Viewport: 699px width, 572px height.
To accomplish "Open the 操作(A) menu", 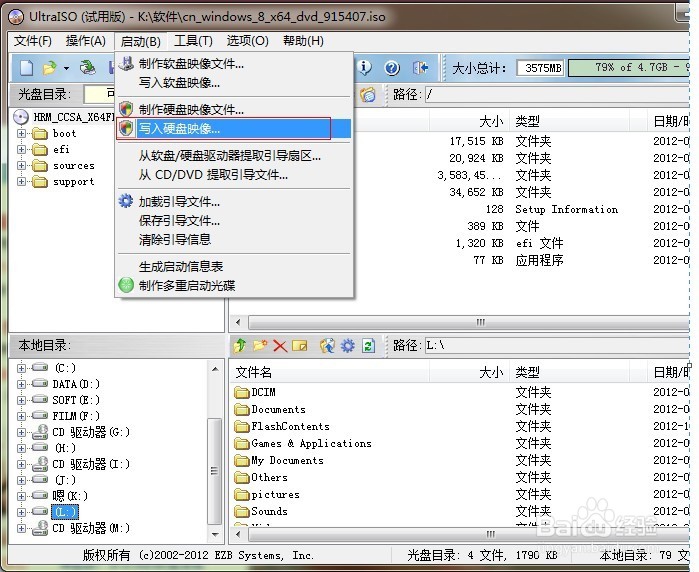I will (x=86, y=41).
